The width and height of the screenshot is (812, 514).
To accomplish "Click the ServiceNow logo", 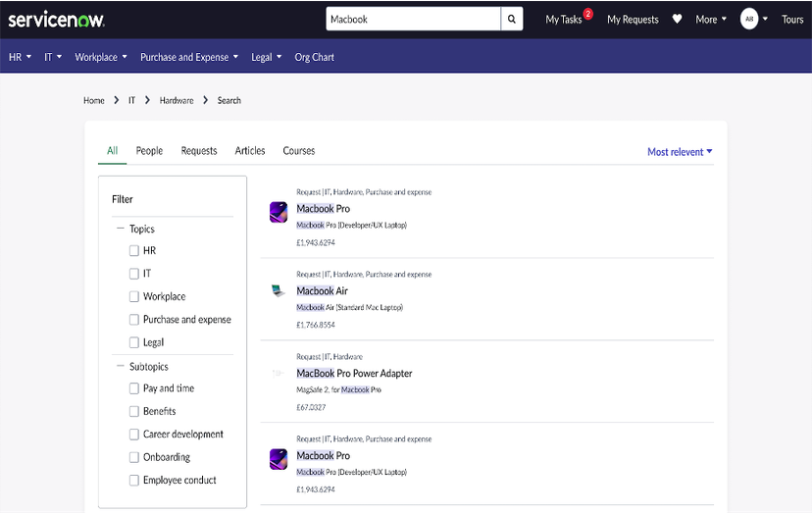I will point(57,20).
